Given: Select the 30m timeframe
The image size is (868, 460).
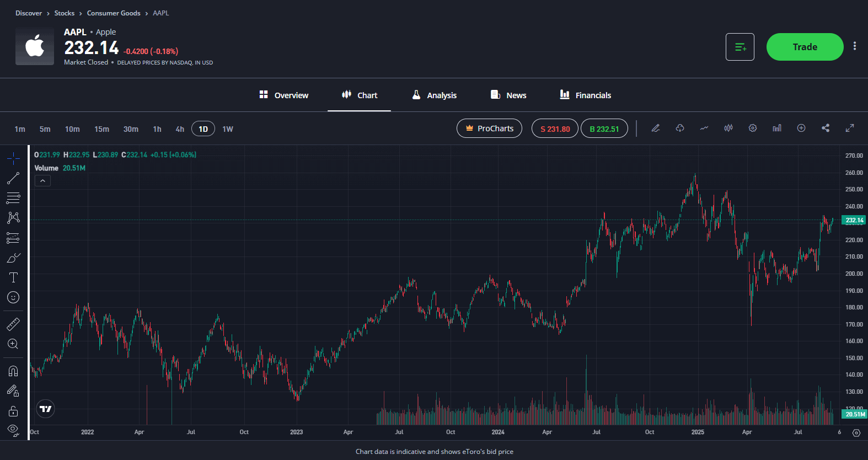Looking at the screenshot, I should point(131,129).
